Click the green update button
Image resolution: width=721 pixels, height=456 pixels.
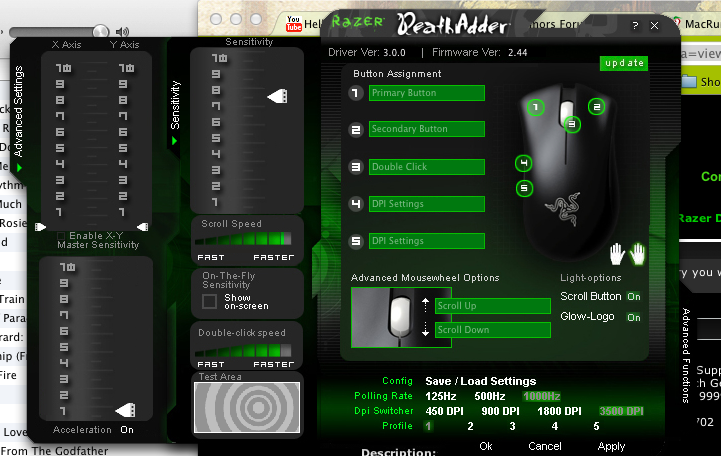click(624, 63)
